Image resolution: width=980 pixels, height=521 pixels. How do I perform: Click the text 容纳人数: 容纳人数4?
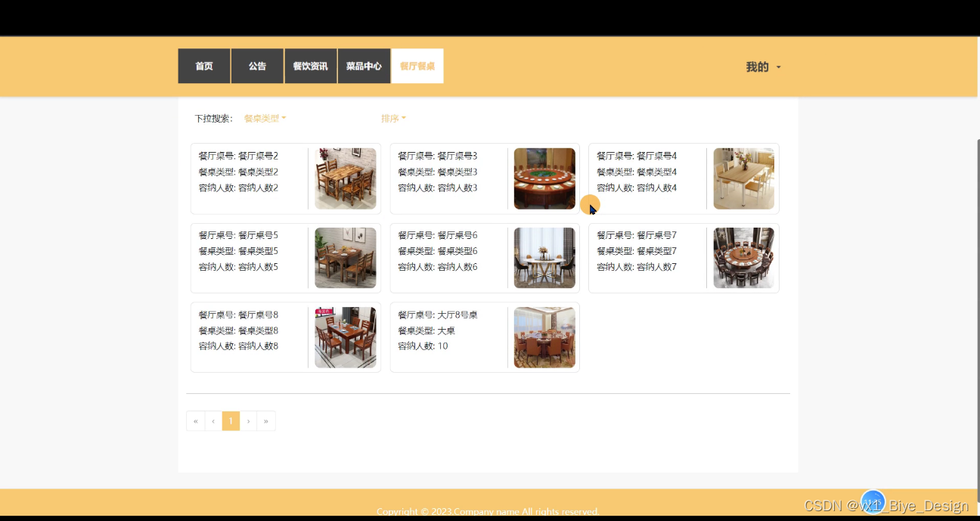[637, 188]
